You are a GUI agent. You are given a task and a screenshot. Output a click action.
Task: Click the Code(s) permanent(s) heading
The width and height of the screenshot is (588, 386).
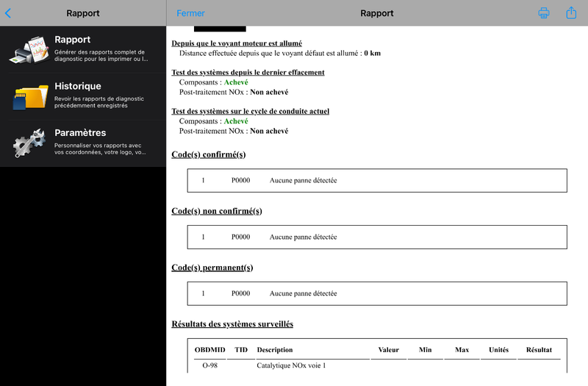pos(212,268)
